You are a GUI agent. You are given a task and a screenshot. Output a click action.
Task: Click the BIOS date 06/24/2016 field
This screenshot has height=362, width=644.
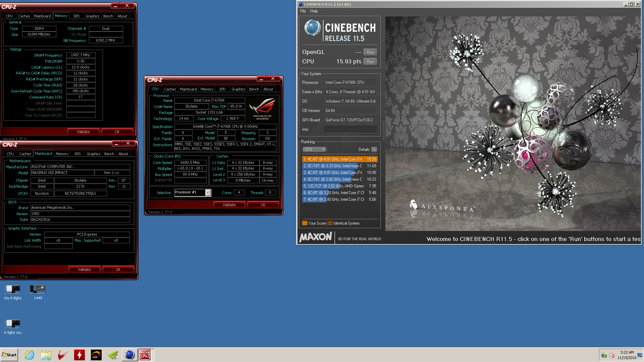pos(80,220)
